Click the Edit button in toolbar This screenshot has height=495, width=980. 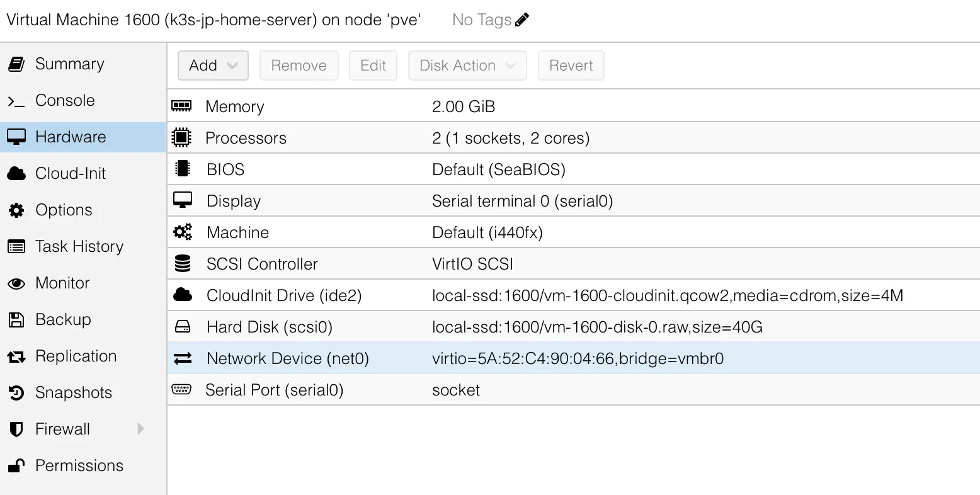tap(373, 65)
